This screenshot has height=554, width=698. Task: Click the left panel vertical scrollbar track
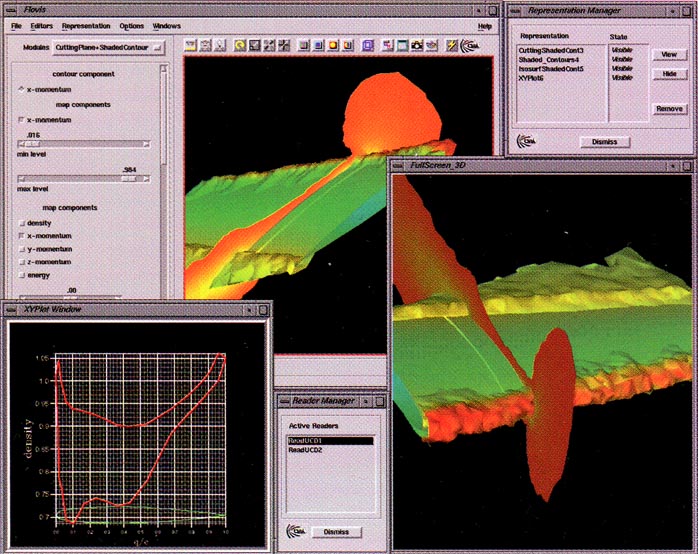(163, 182)
